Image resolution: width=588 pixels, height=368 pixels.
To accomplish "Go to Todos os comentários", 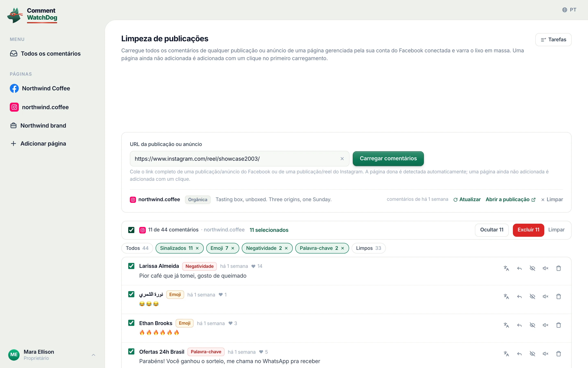I will pos(45,54).
